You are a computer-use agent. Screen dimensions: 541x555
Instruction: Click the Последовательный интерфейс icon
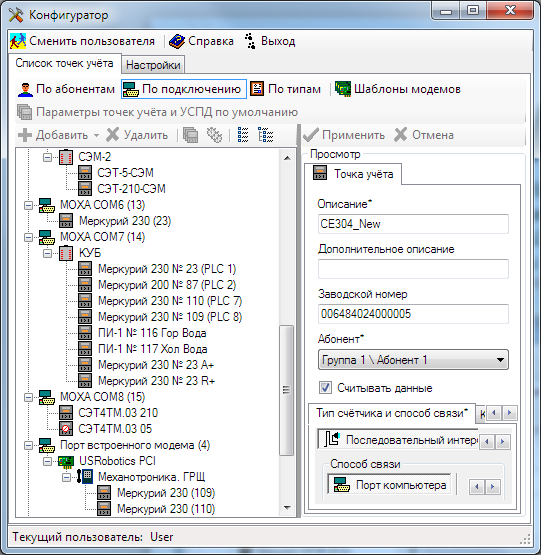pos(332,439)
